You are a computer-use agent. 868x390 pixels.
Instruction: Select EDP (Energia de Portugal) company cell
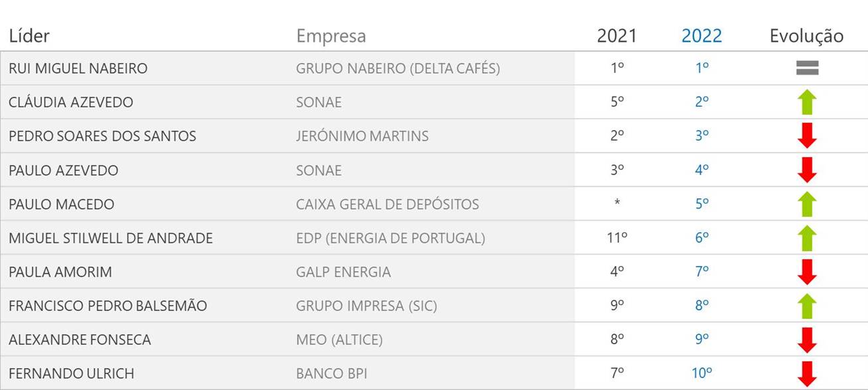390,237
